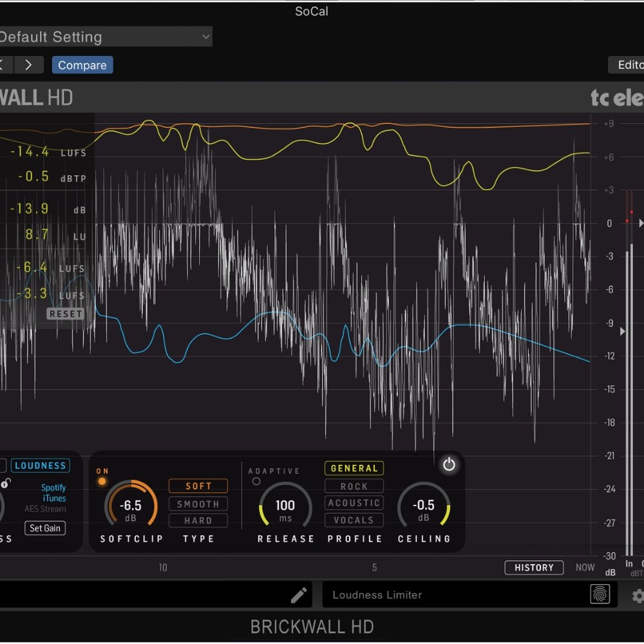The height and width of the screenshot is (644, 644).
Task: Toggle the Softclip ON indicator
Action: pos(102,481)
